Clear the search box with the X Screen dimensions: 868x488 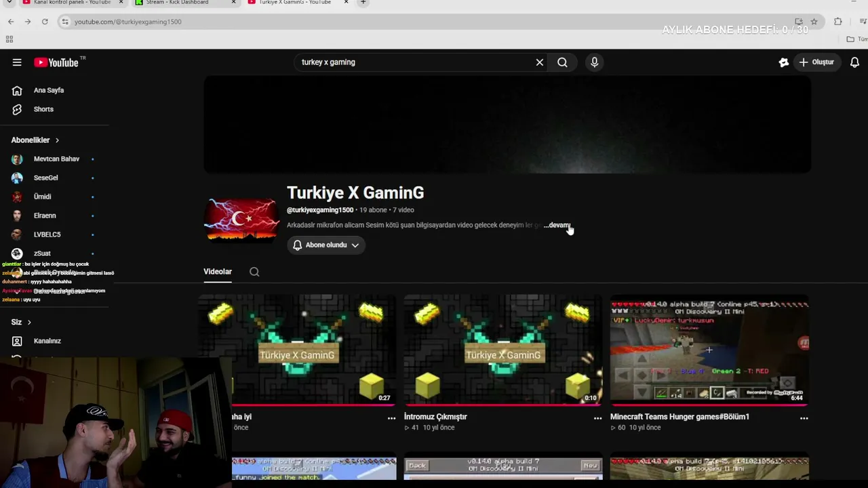(540, 62)
